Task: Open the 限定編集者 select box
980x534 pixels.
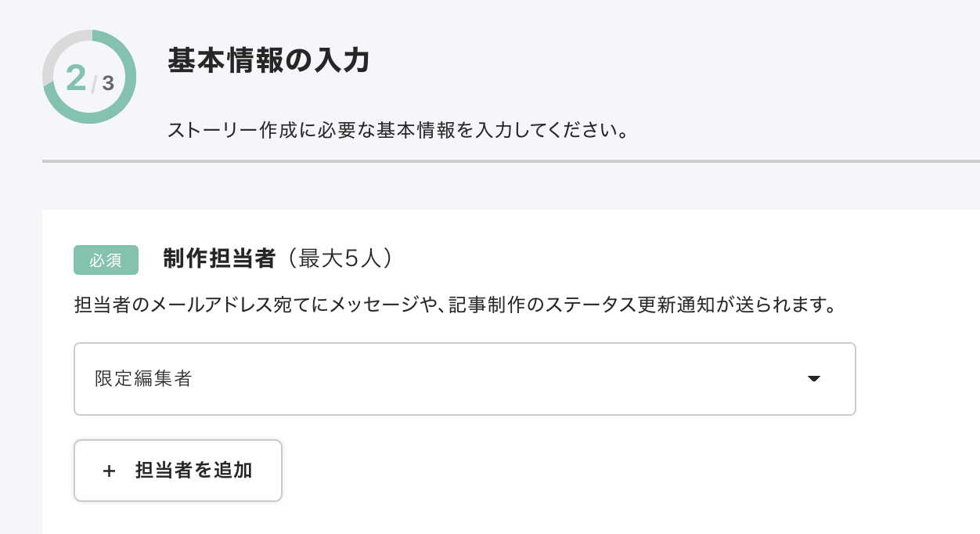Action: (464, 379)
